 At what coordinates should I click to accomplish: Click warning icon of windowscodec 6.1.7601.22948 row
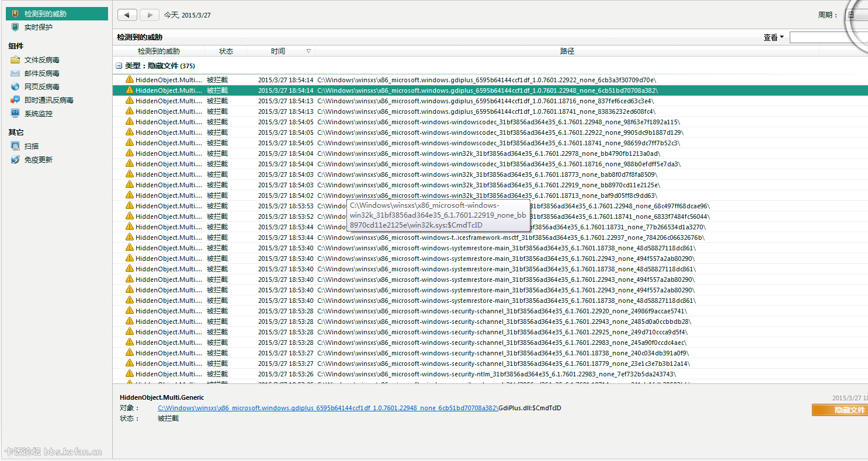point(130,121)
